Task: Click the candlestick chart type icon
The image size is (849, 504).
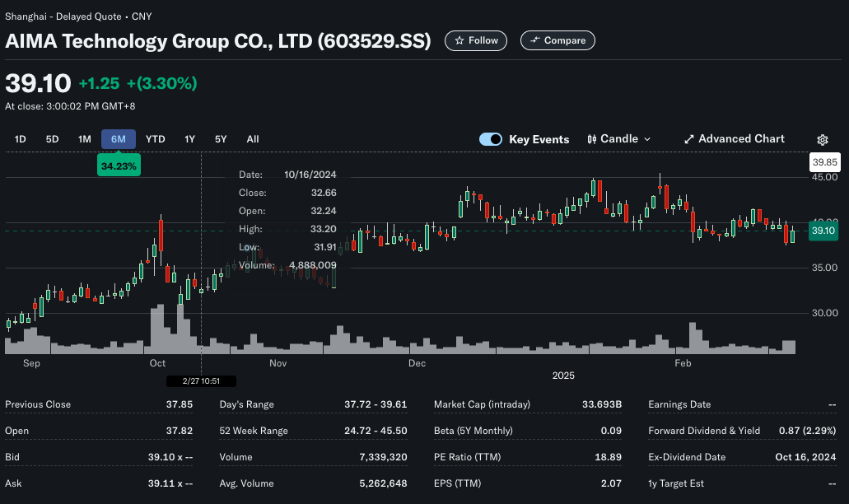Action: [592, 139]
